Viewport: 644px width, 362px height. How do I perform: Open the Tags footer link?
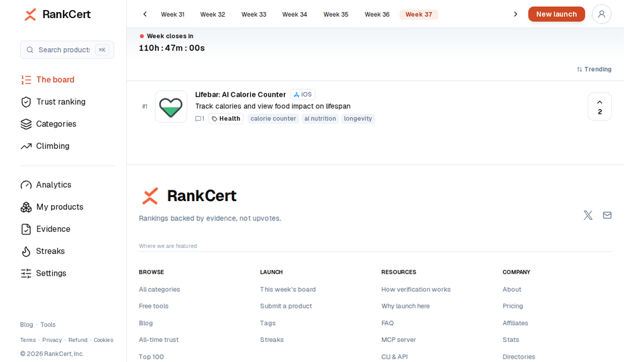tap(268, 323)
